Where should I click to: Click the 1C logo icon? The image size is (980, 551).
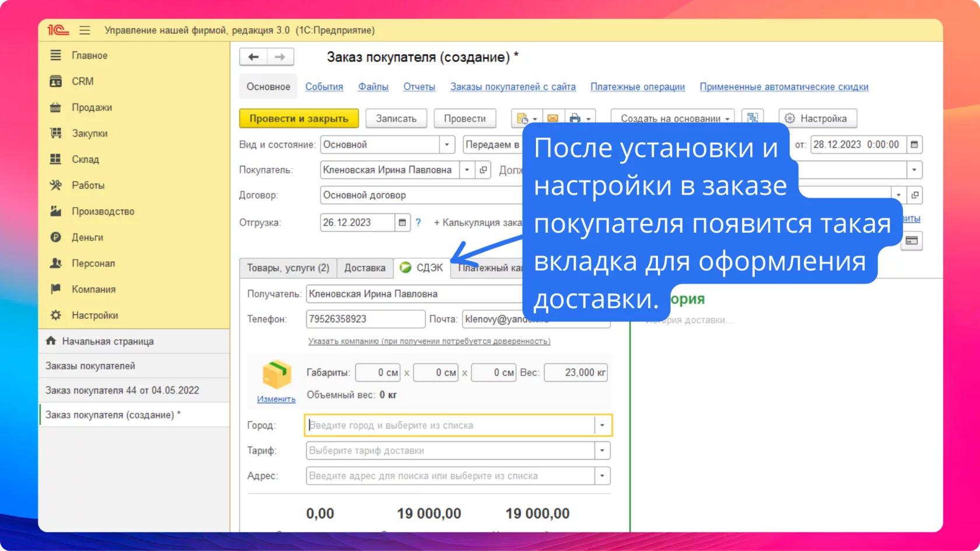tap(58, 30)
